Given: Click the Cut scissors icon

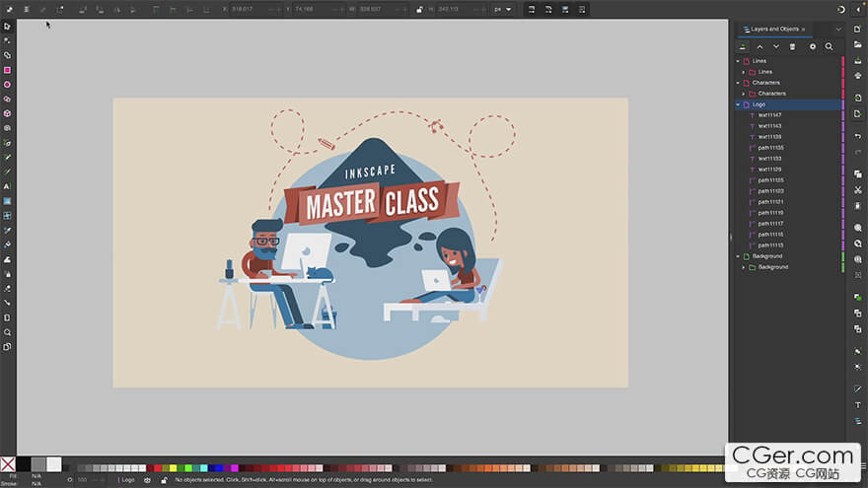Looking at the screenshot, I should coord(857,189).
